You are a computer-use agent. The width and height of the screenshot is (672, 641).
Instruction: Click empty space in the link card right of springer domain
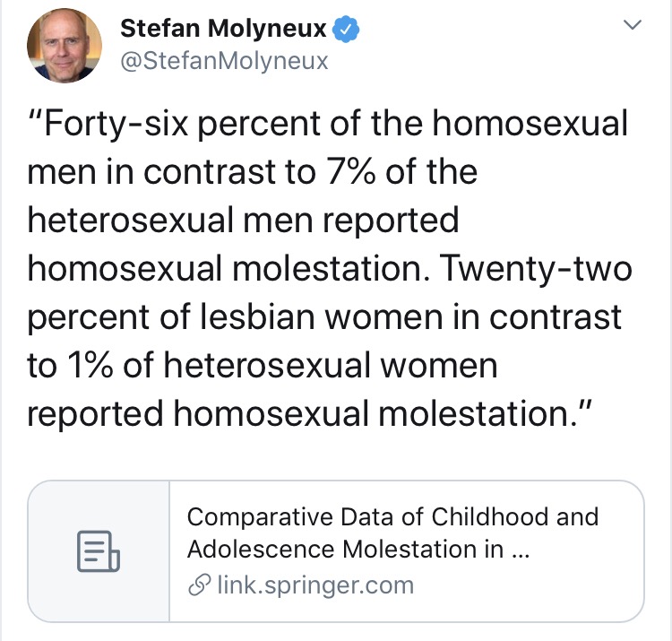(x=527, y=585)
